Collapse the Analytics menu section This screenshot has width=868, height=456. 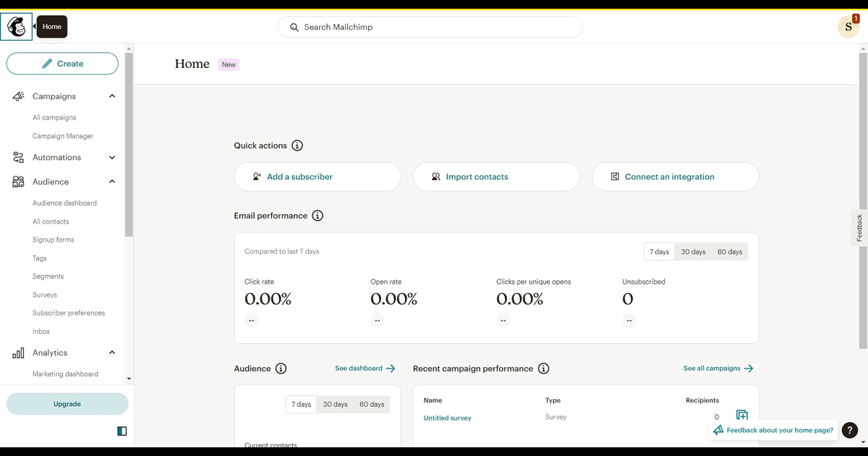click(112, 352)
